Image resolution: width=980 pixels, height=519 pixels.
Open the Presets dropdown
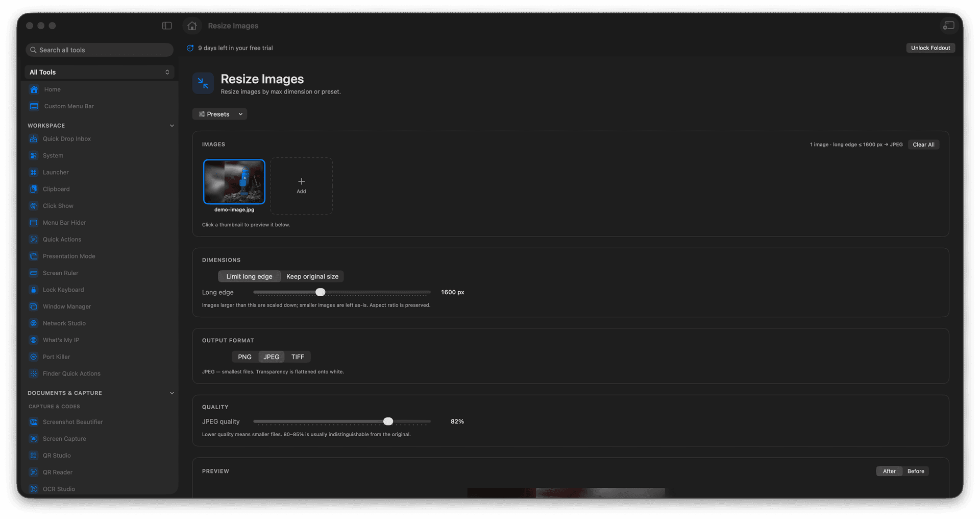(220, 114)
